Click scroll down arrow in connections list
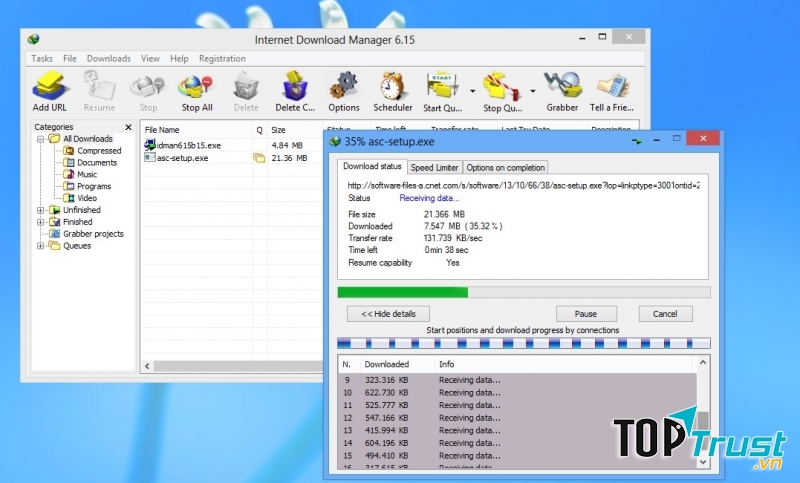Viewport: 800px width, 483px height. pos(703,462)
